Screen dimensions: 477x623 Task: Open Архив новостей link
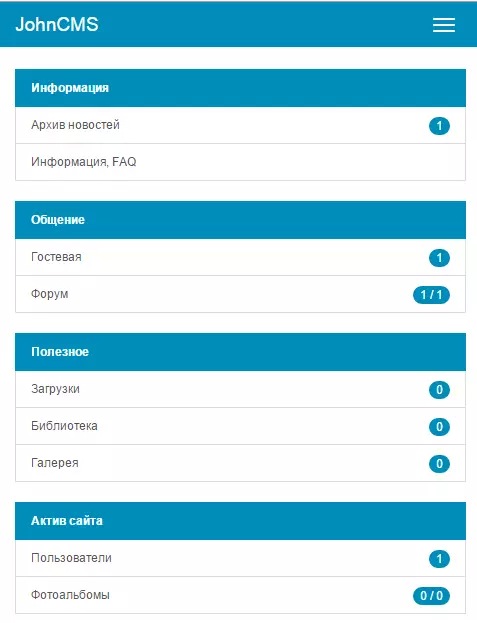pos(240,125)
